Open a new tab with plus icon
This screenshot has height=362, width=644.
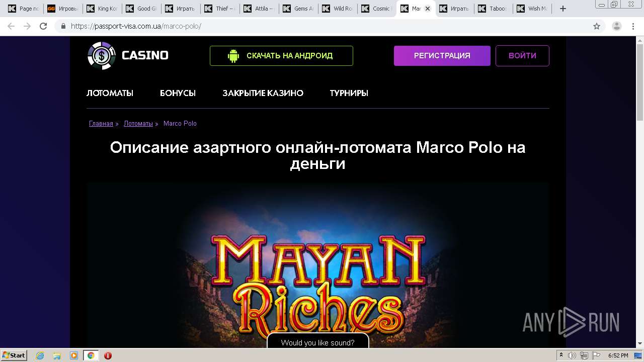pos(563,9)
